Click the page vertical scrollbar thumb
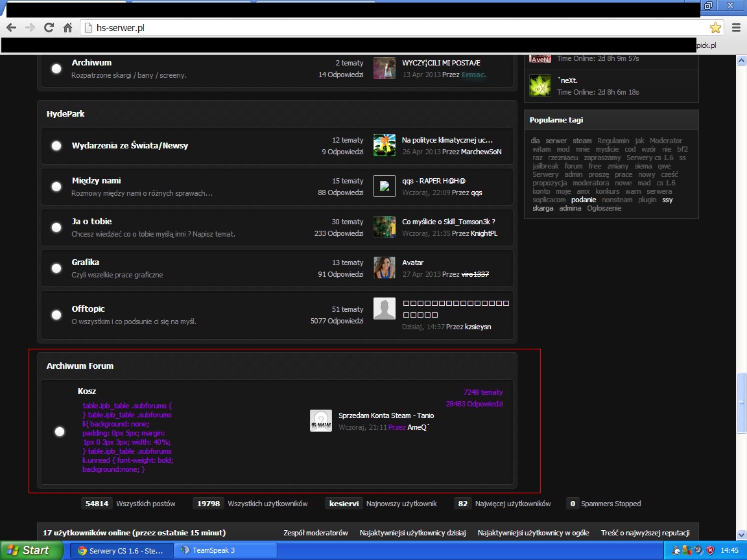Image resolution: width=747 pixels, height=560 pixels. (742, 402)
